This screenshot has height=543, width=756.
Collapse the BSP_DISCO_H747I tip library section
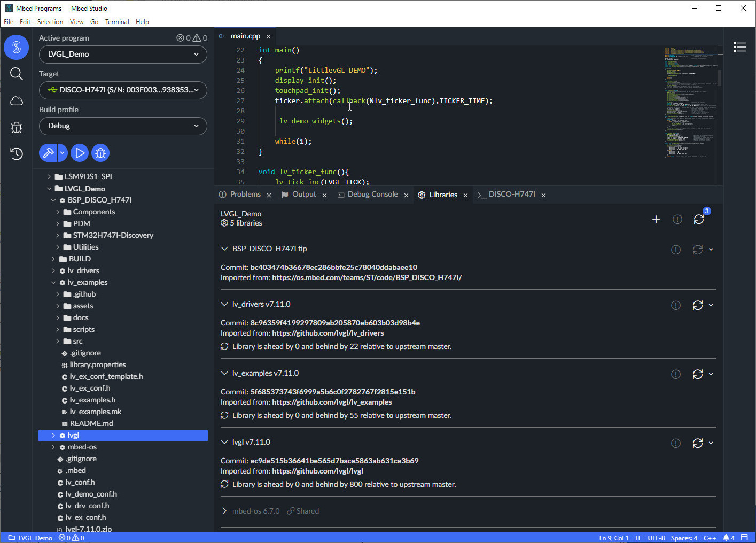(224, 249)
